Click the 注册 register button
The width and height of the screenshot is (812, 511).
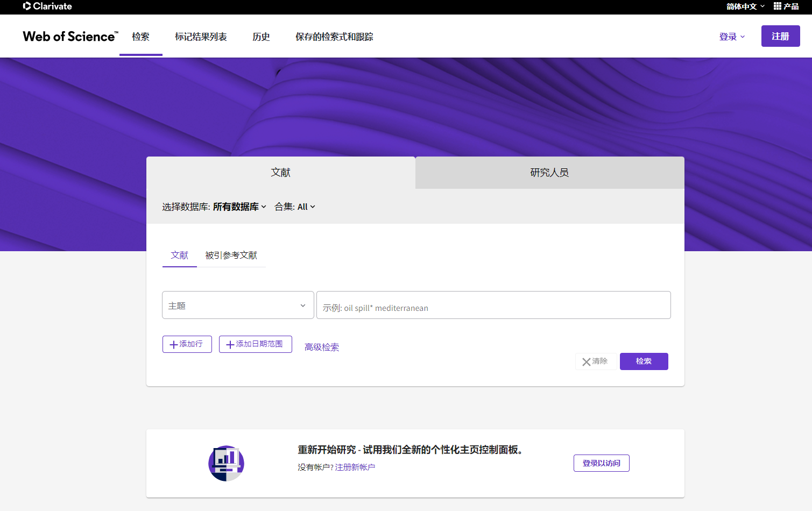(780, 36)
